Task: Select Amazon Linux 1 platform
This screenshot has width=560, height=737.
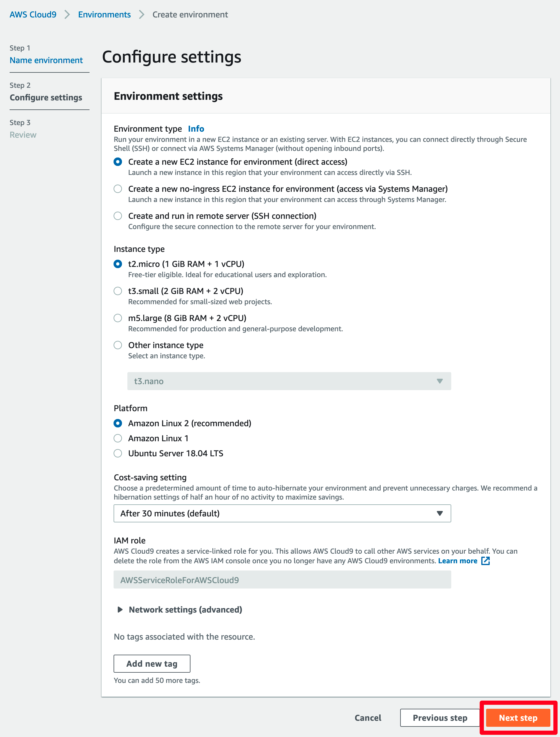Action: (118, 439)
